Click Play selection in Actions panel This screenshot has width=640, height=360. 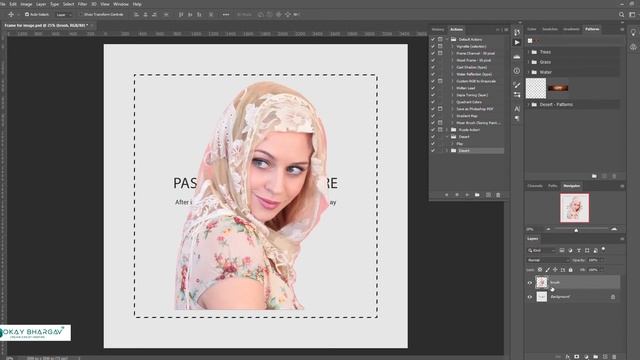(467, 195)
